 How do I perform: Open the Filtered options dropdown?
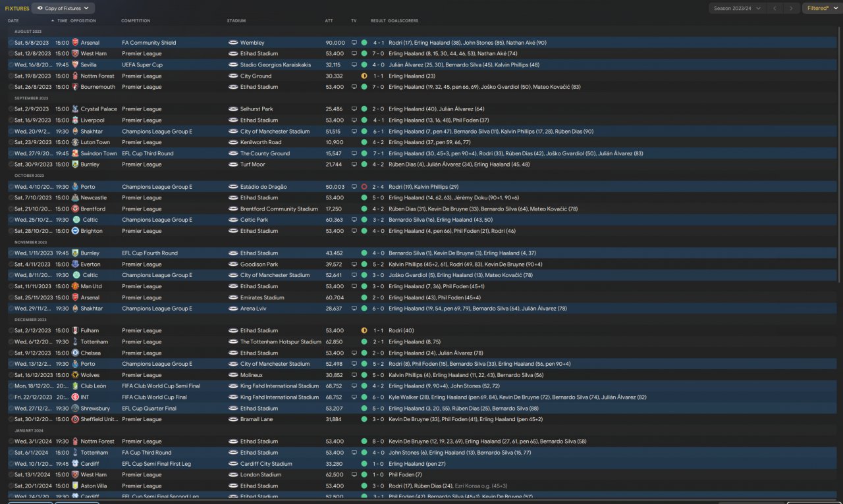pos(821,9)
